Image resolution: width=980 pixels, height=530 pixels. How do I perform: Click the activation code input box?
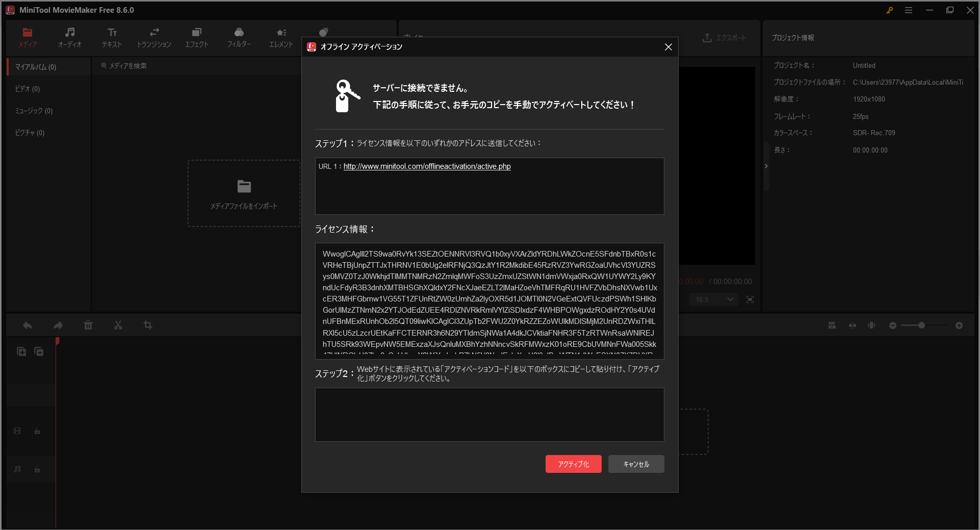tap(489, 415)
